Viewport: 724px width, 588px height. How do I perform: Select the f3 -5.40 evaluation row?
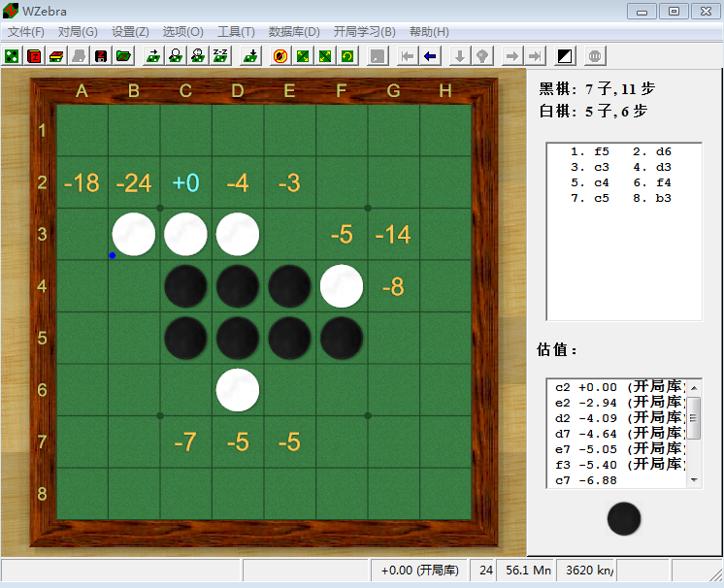(617, 465)
